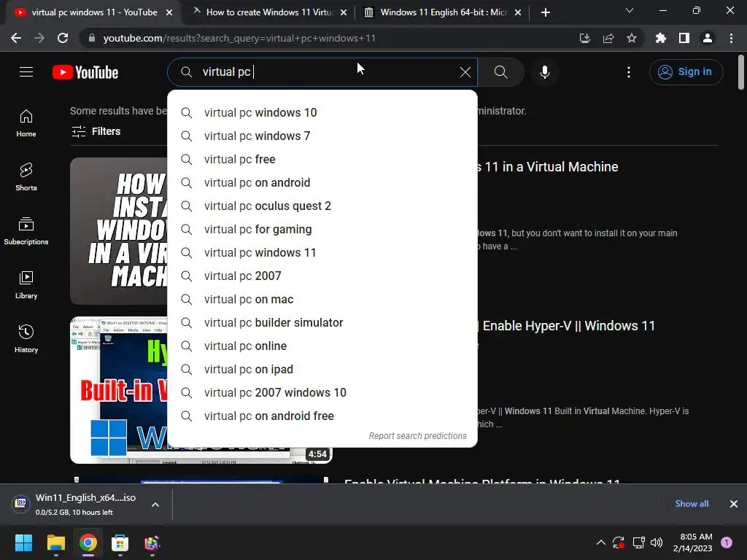Reload the page
The width and height of the screenshot is (747, 560).
point(63,38)
